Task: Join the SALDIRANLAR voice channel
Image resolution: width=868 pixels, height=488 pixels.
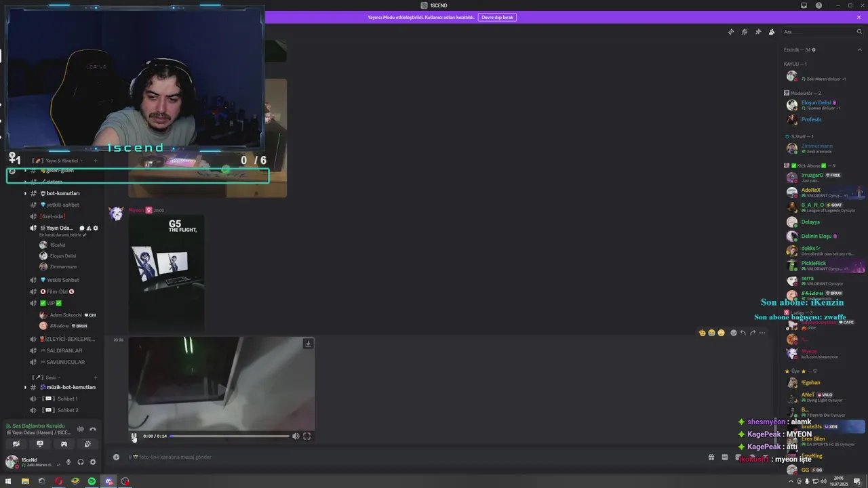Action: point(64,350)
